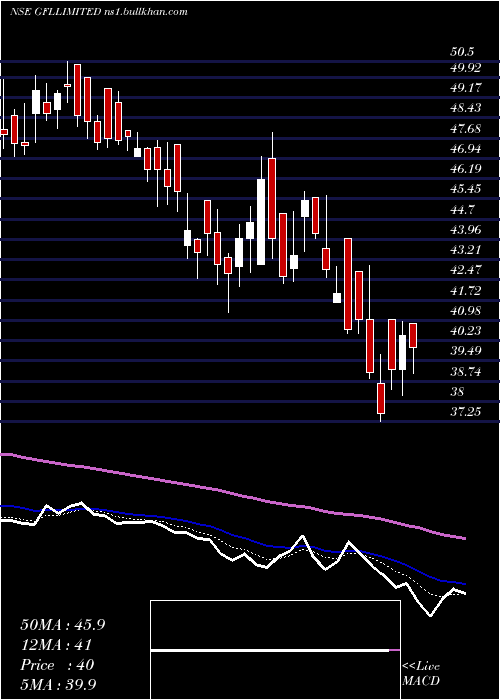Click the MACD histogram panel box
Image resolution: width=500 pixels, height=700 pixels.
275,650
